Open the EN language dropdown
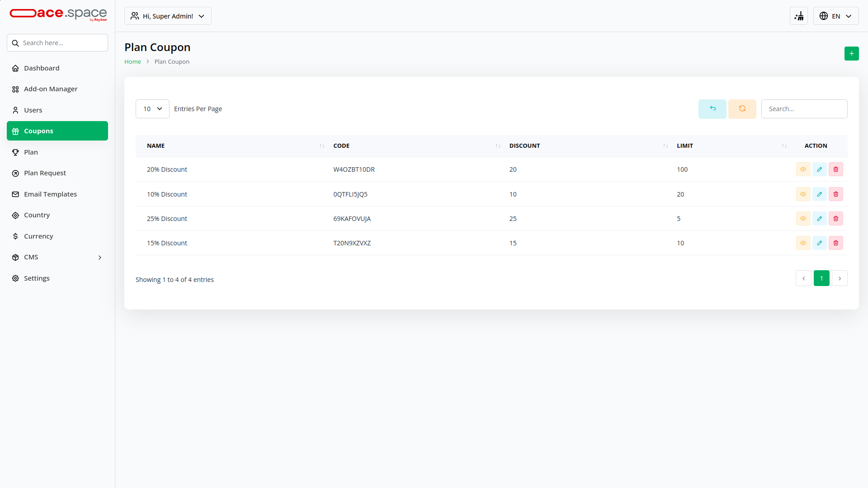The height and width of the screenshot is (488, 868). pos(835,16)
